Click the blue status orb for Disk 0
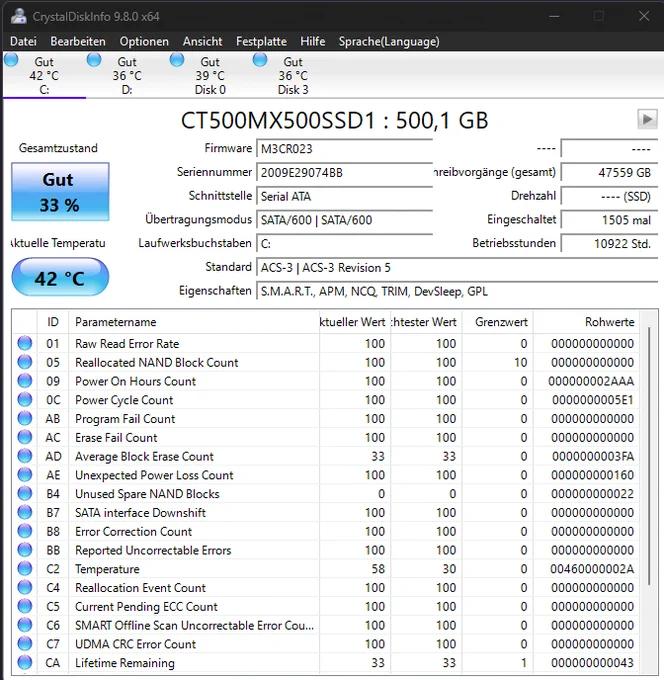The image size is (664, 680). tap(177, 60)
